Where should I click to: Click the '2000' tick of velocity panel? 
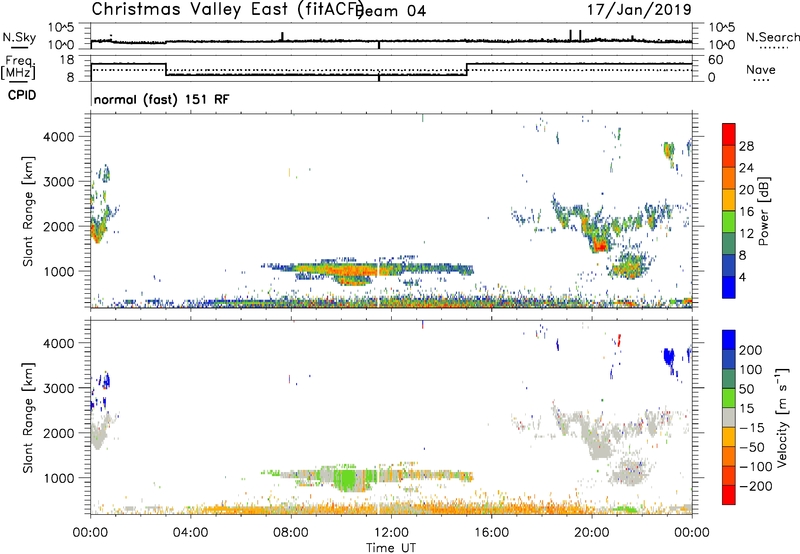coord(59,433)
